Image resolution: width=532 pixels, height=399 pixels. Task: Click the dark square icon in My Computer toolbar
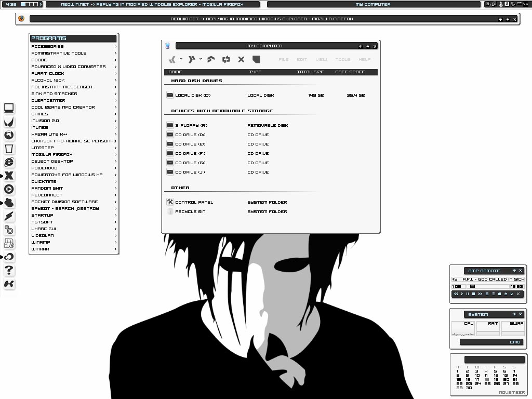coord(256,59)
